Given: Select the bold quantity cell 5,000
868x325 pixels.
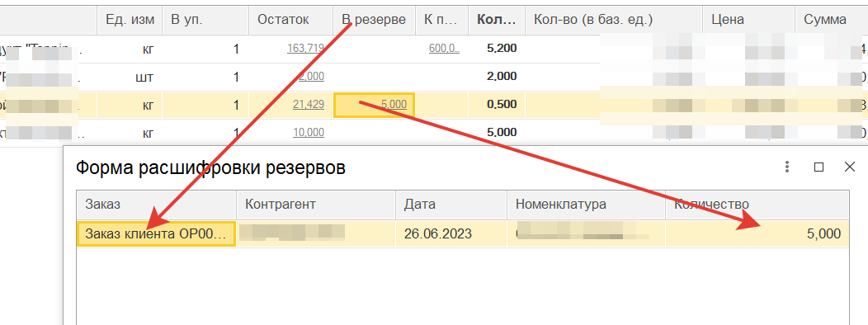Looking at the screenshot, I should click(497, 132).
